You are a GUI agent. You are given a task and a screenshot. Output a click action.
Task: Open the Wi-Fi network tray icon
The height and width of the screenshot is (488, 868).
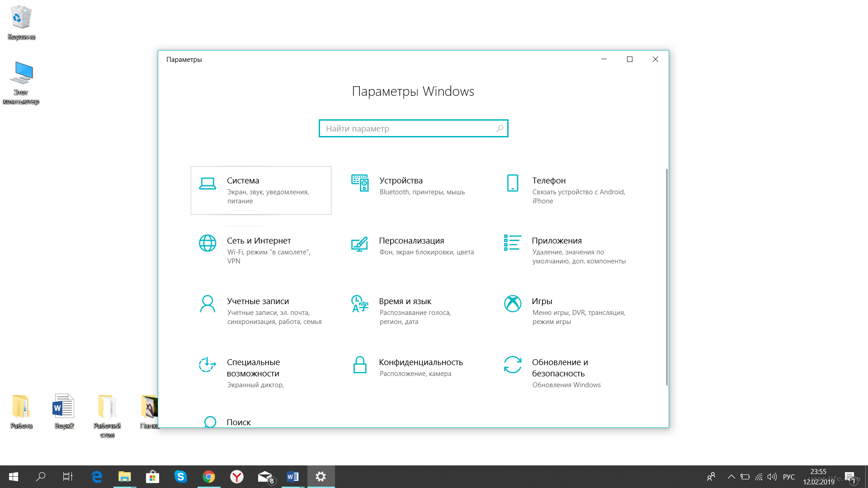click(759, 477)
